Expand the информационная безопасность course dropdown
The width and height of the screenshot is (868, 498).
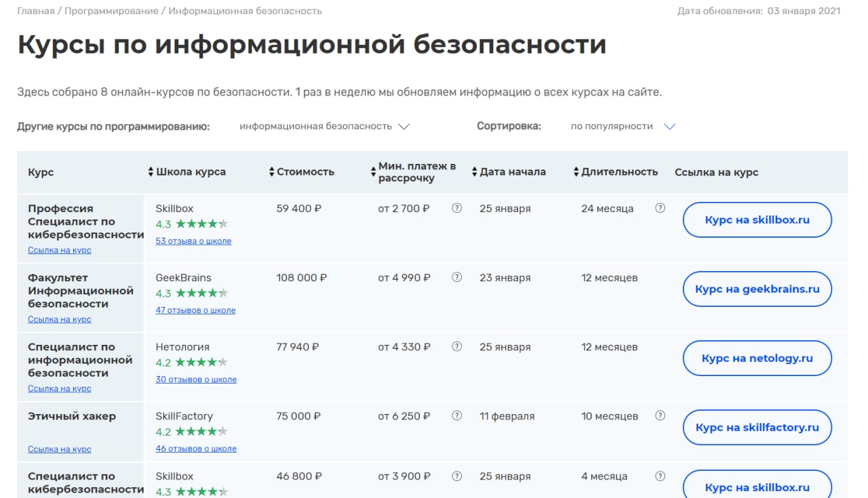[325, 126]
